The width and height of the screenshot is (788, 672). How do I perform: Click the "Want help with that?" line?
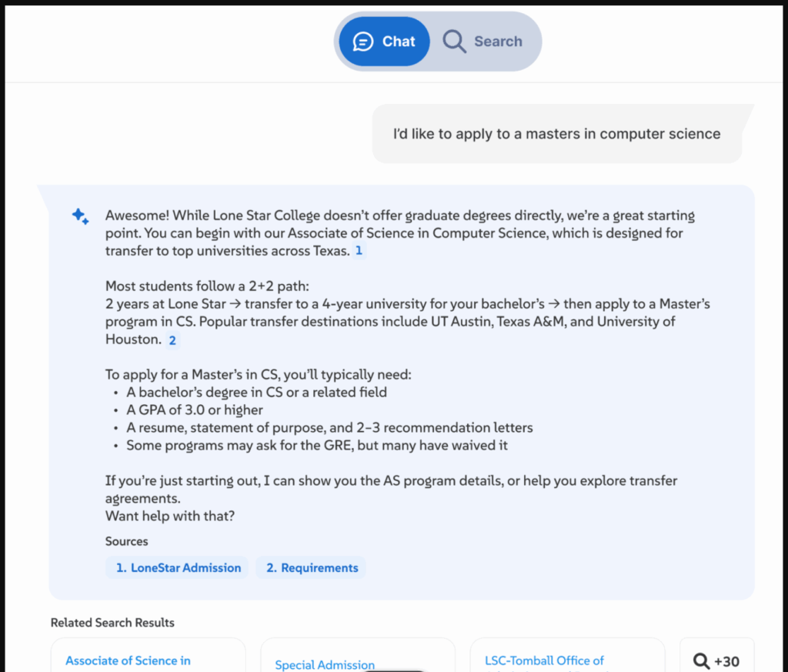click(170, 516)
